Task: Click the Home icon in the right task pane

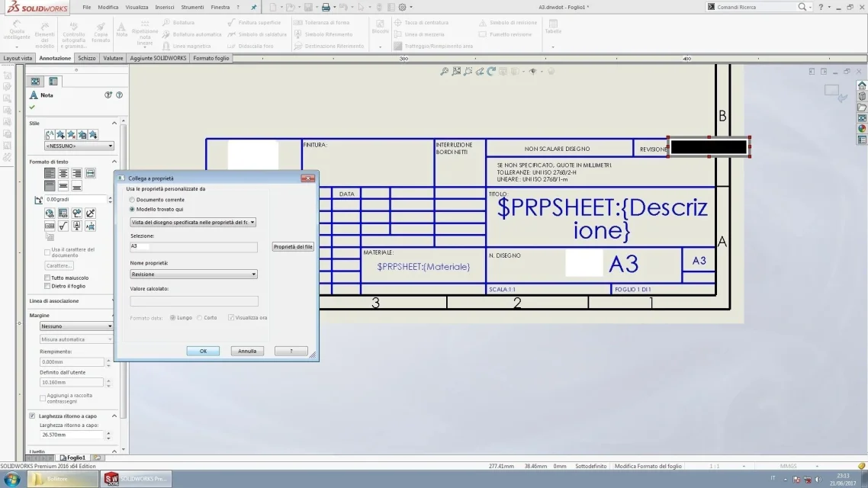Action: coord(862,85)
